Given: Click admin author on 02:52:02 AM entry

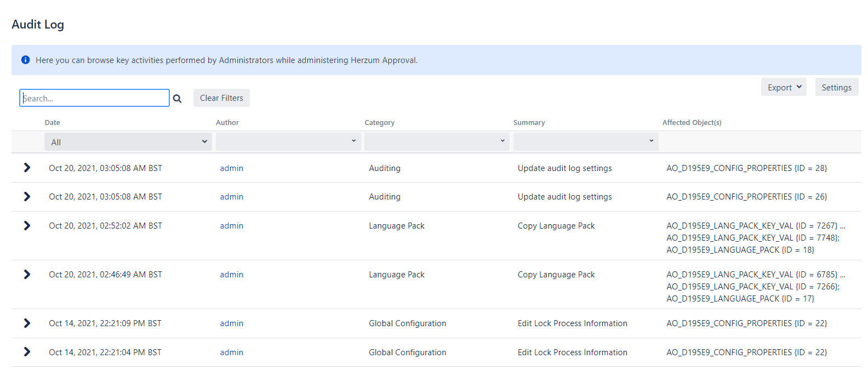Looking at the screenshot, I should (x=231, y=226).
